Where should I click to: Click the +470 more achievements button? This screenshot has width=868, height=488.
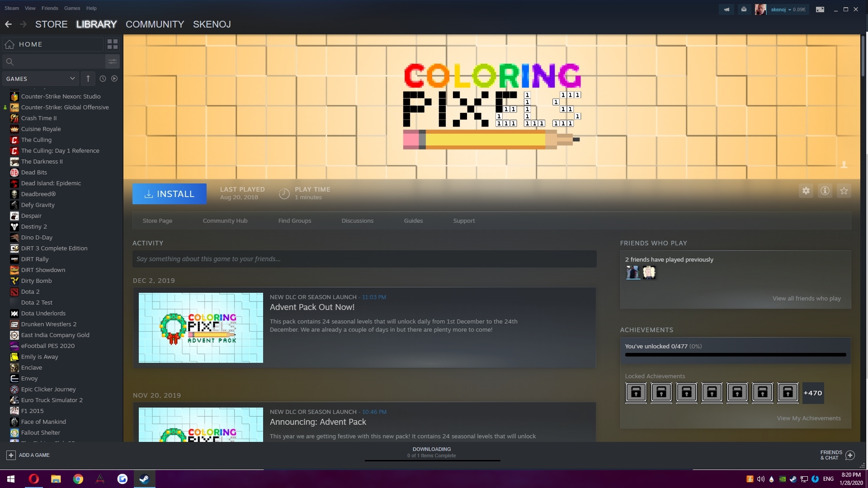[813, 393]
